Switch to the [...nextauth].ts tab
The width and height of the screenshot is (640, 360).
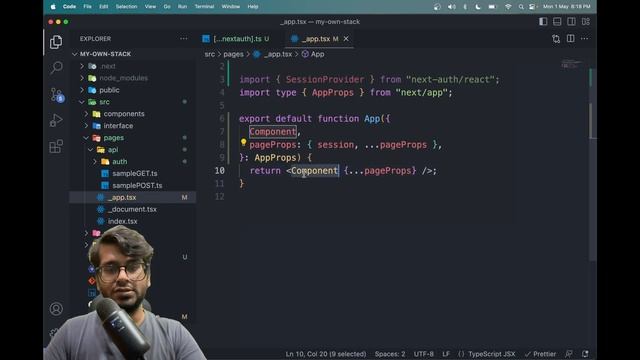tap(237, 39)
